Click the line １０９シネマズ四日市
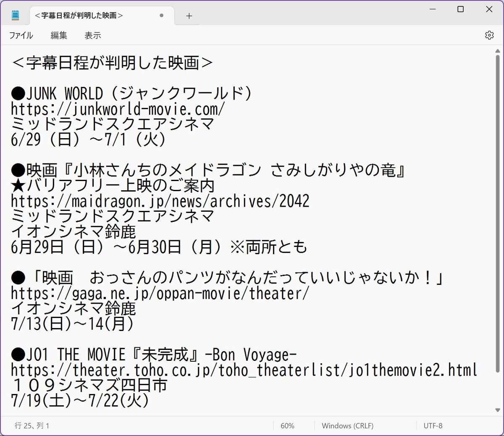This screenshot has height=436, width=504. click(x=89, y=385)
